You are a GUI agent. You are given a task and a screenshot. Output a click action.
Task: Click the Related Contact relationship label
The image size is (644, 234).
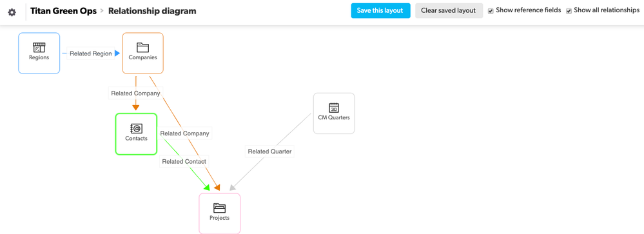tap(184, 161)
